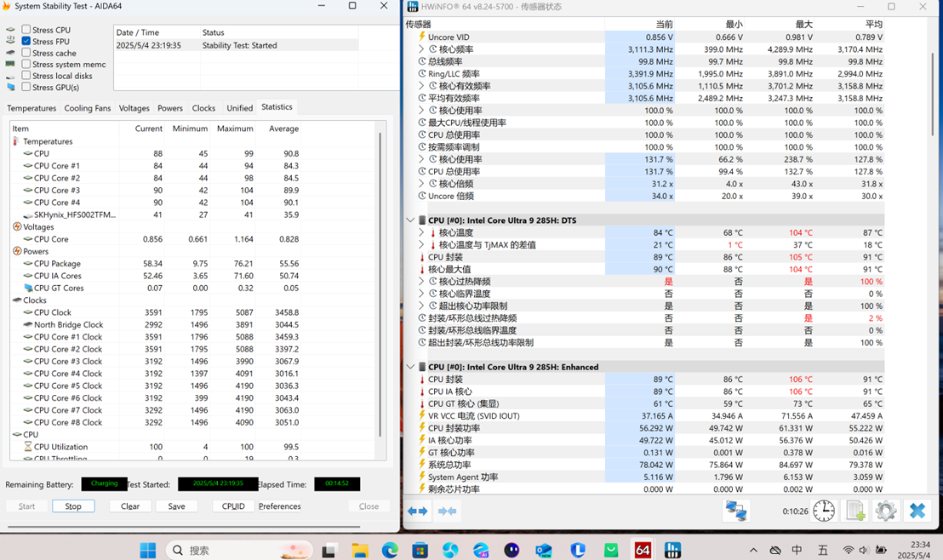Screen dimensions: 943x560
Task: Open HWiNFO sensor settings gear icon
Action: [x=885, y=511]
